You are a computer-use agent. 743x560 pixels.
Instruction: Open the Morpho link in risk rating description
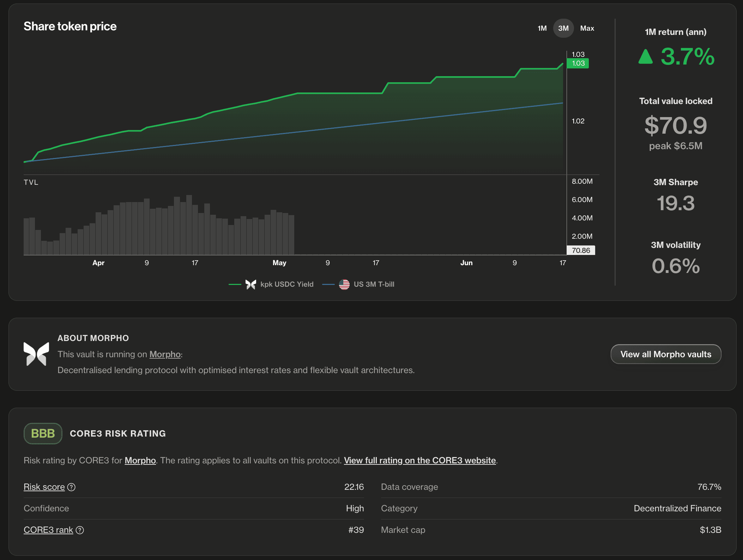(x=140, y=460)
